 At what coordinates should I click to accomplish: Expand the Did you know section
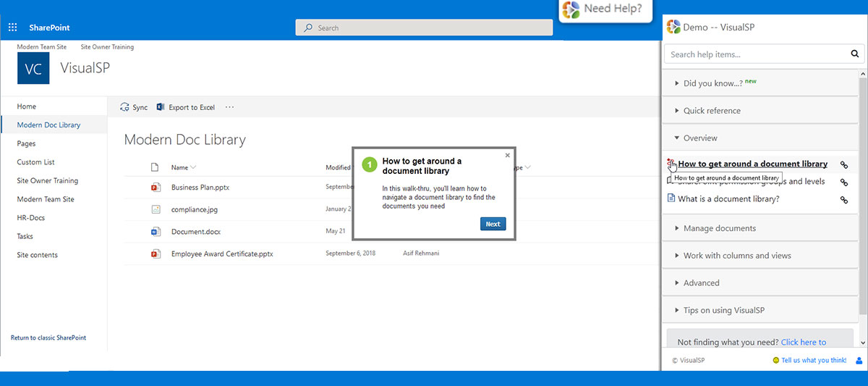click(760, 83)
